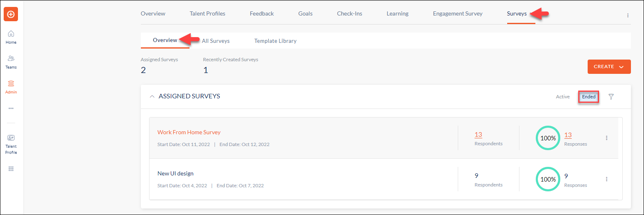Open the apps grid icon in sidebar
Image resolution: width=644 pixels, height=215 pixels.
pyautogui.click(x=11, y=168)
